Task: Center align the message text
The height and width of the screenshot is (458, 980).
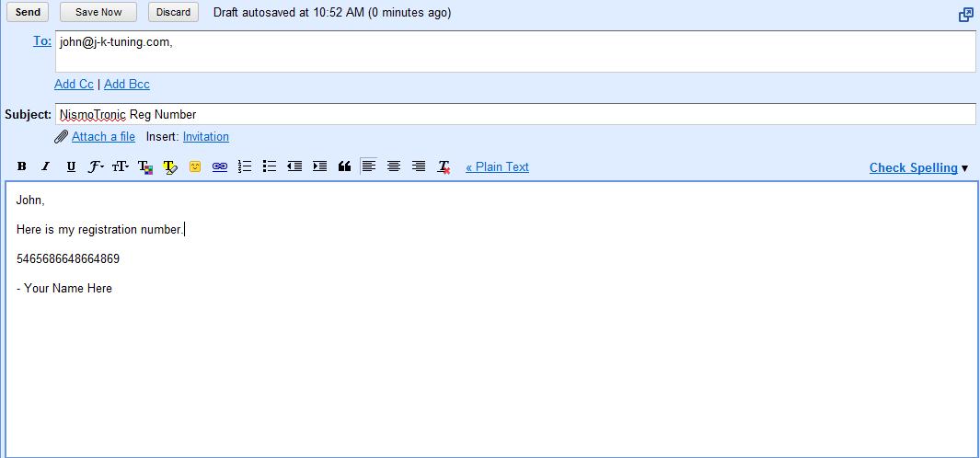Action: click(394, 166)
